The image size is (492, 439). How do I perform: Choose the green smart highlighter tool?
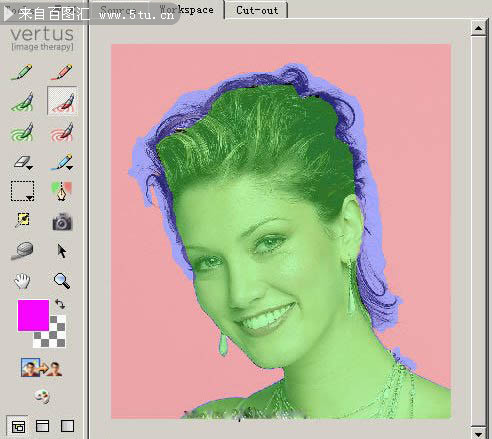point(22,102)
